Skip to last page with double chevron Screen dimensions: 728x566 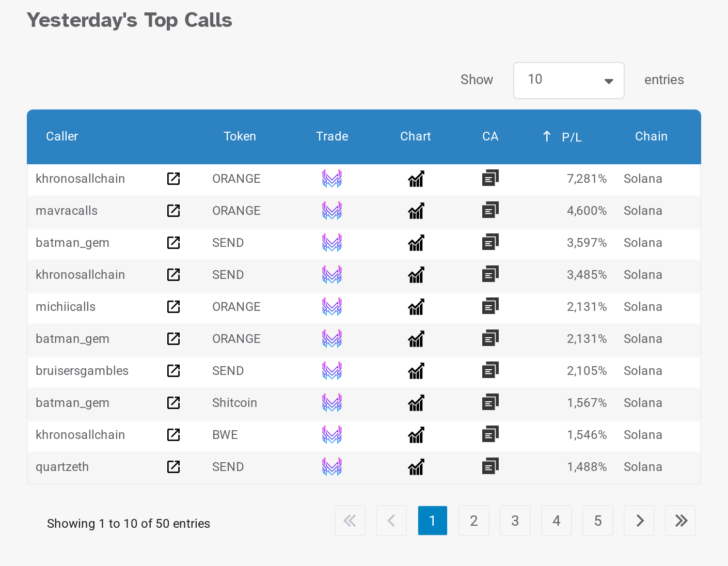click(x=680, y=521)
